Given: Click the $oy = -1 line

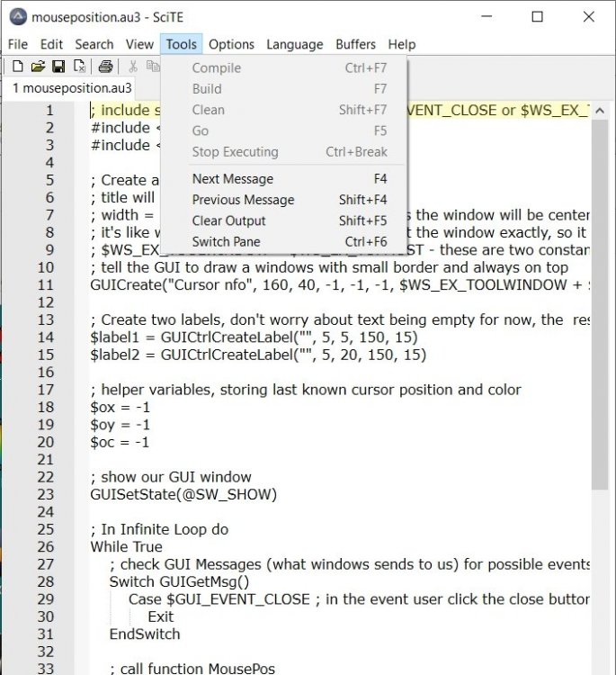Looking at the screenshot, I should [120, 425].
